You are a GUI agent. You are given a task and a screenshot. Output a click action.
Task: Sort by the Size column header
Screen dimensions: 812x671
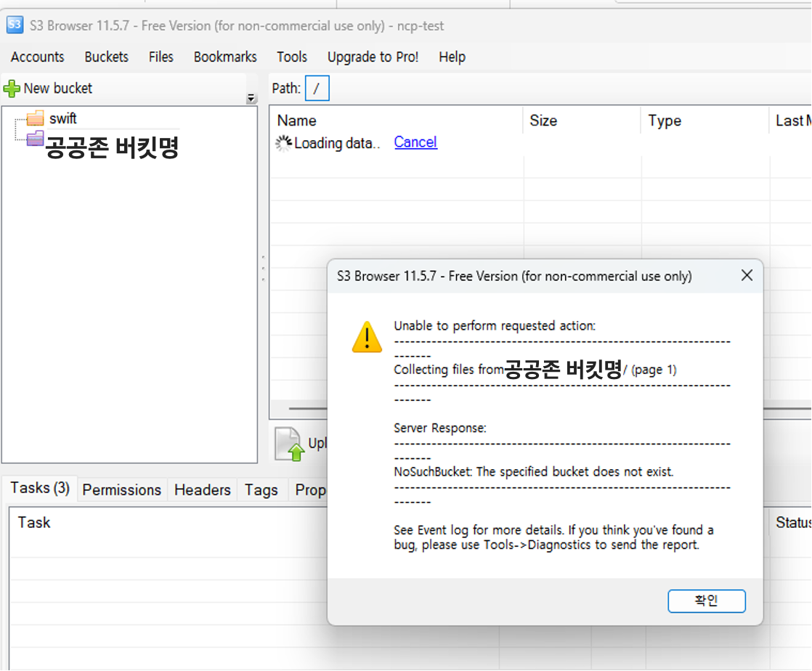pos(543,121)
